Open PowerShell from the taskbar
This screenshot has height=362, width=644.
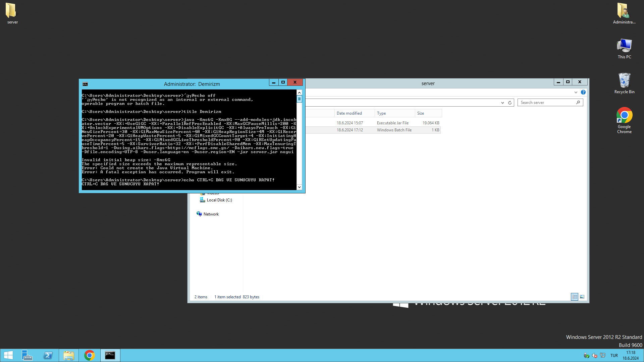(x=48, y=355)
